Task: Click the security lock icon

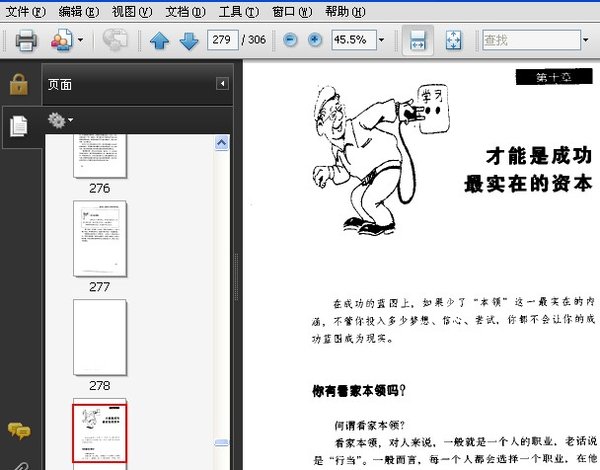Action: (x=19, y=84)
